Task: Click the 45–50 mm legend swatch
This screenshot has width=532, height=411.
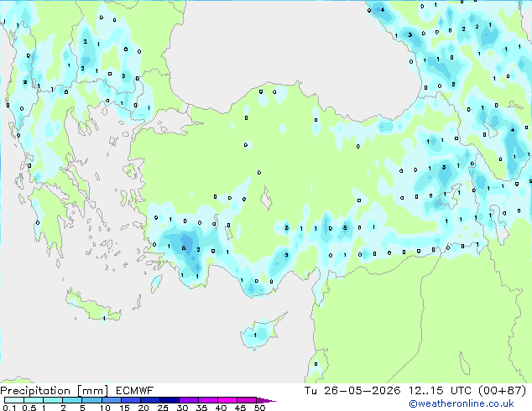Action: click(247, 400)
